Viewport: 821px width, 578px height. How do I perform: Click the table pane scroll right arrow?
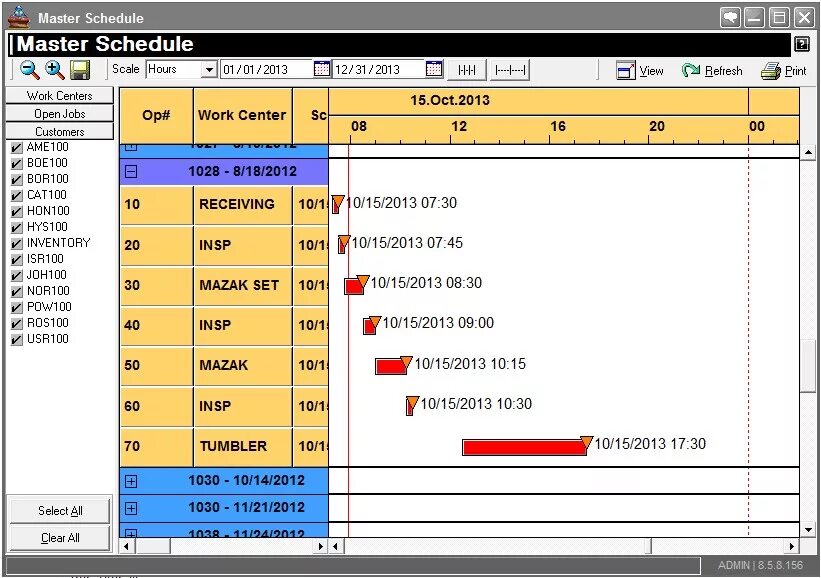click(321, 547)
